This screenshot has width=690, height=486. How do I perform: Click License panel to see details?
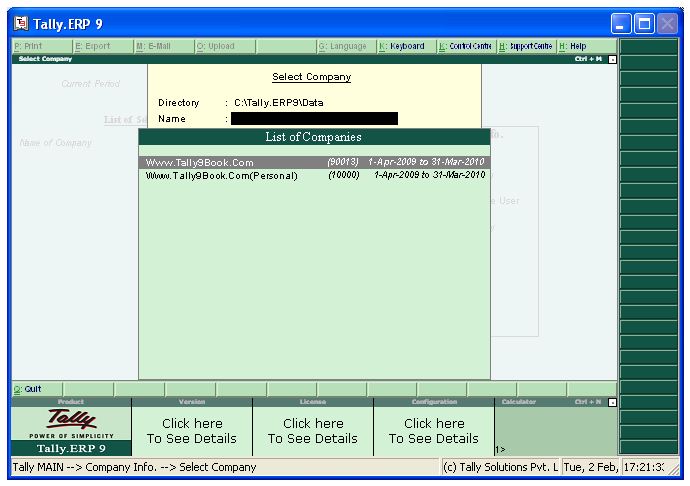click(313, 431)
